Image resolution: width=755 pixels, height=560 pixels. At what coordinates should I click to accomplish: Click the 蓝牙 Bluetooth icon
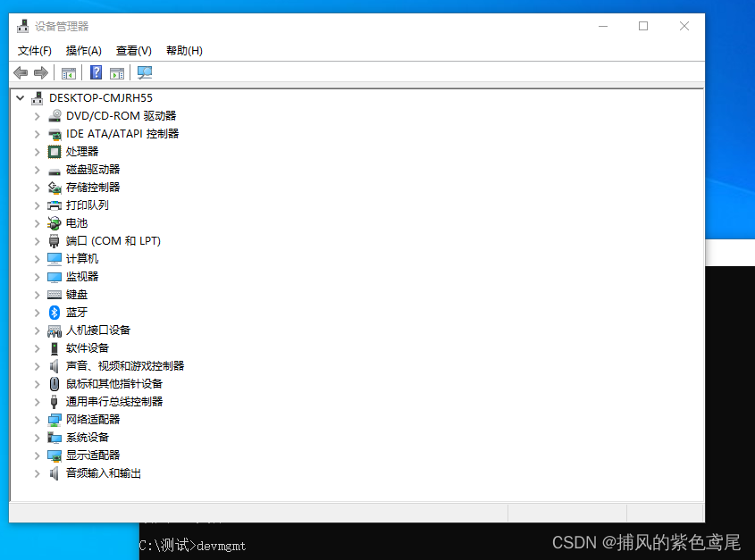(x=55, y=313)
